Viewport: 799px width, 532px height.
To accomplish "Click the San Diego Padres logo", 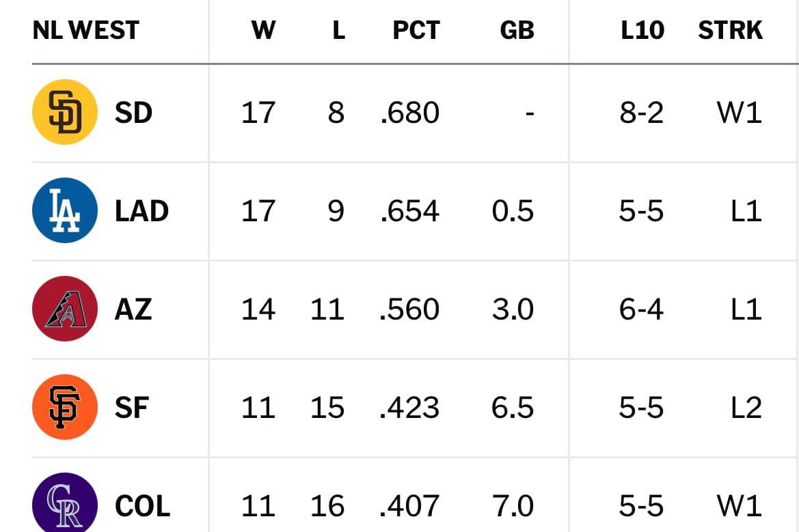I will [x=65, y=112].
